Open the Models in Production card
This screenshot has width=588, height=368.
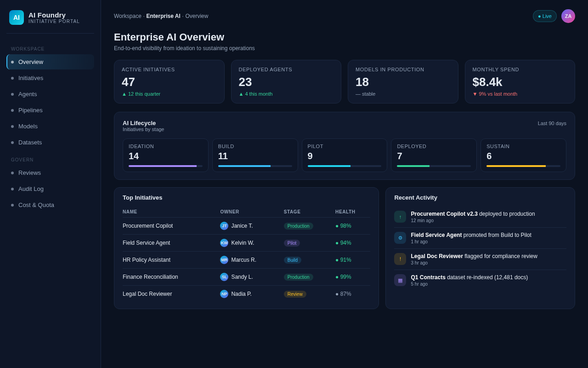point(403,81)
